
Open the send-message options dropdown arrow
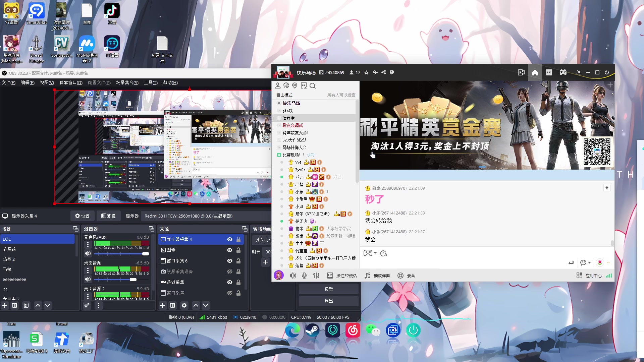click(x=589, y=262)
